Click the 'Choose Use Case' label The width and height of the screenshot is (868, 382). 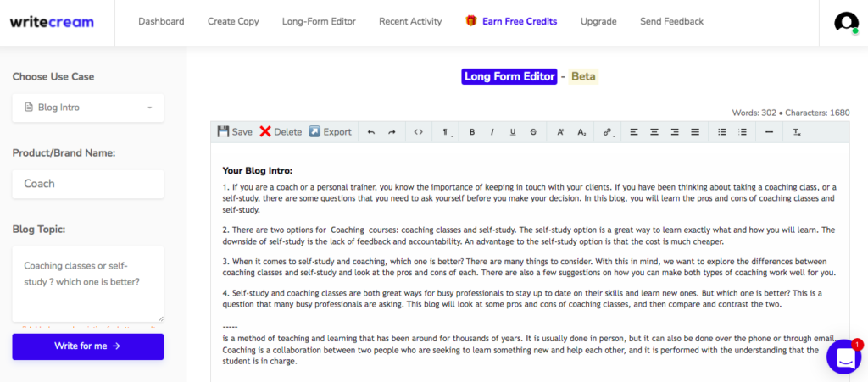pyautogui.click(x=53, y=77)
